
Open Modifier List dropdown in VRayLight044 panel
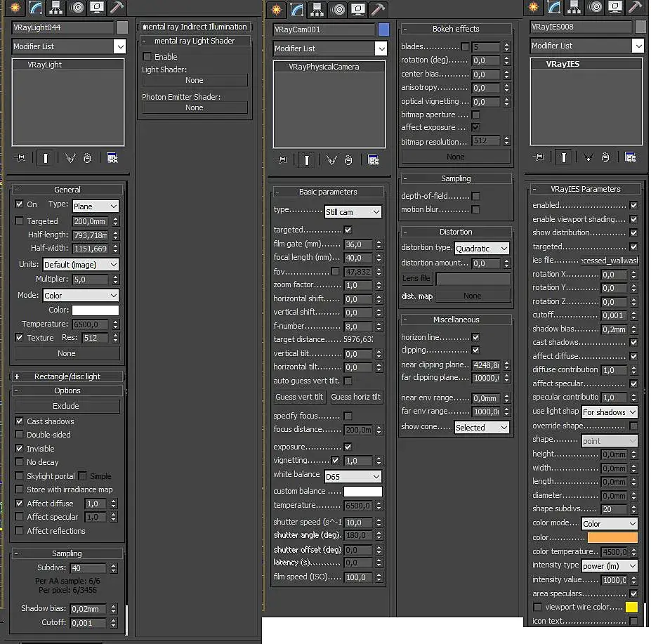click(x=69, y=46)
